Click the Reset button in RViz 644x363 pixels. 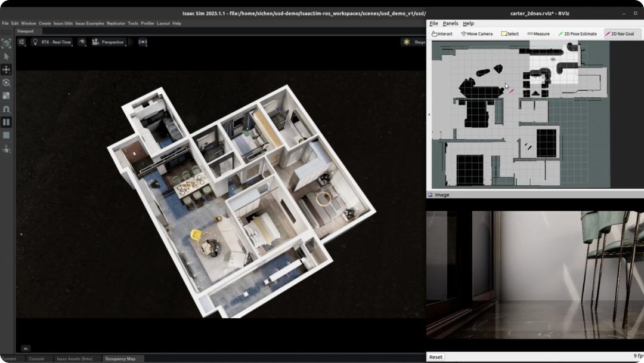[436, 357]
